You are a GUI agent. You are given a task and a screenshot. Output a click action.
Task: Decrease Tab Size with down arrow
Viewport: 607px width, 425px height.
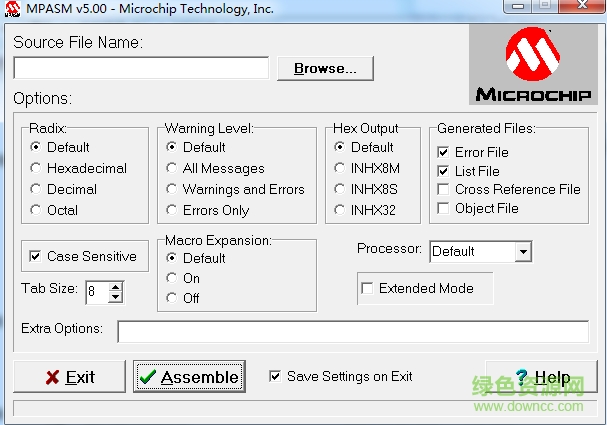pyautogui.click(x=116, y=297)
